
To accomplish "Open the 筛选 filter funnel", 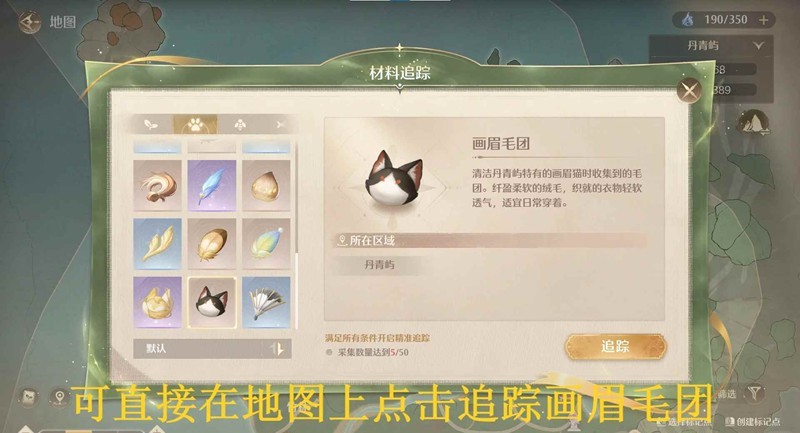I will click(x=754, y=393).
